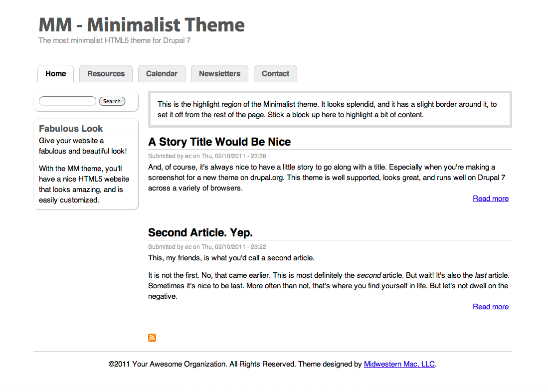Click Read more under the Second Article
The height and width of the screenshot is (392, 548).
point(490,307)
